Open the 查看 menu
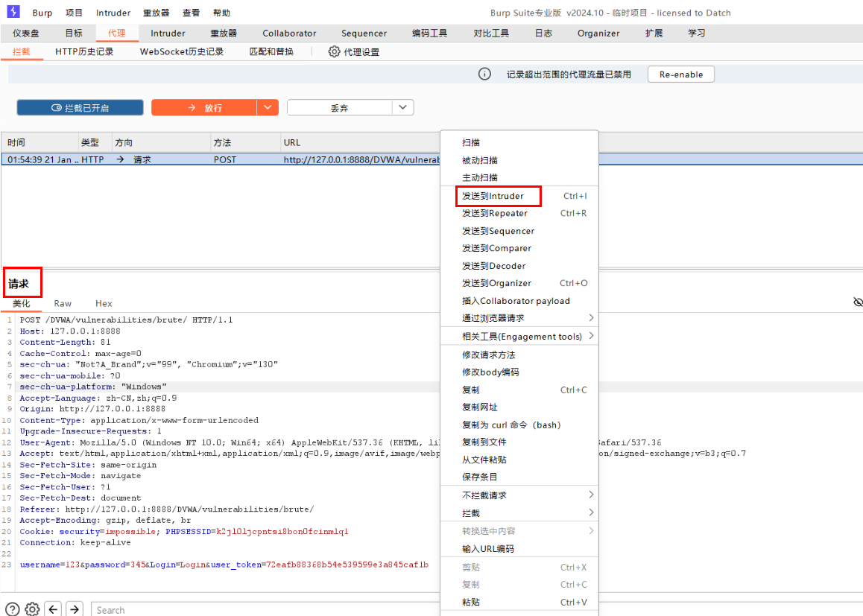The width and height of the screenshot is (863, 616). (x=191, y=13)
